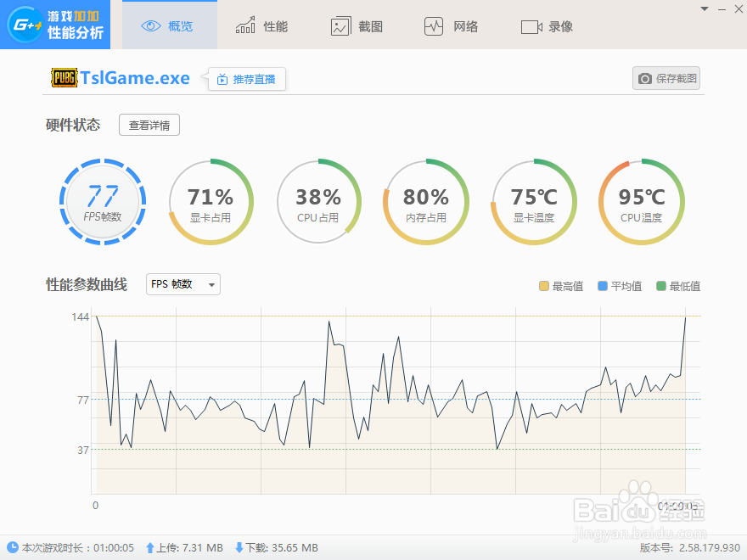The image size is (747, 560).
Task: Click the 性能参数曲线 section heading
Action: tap(87, 285)
